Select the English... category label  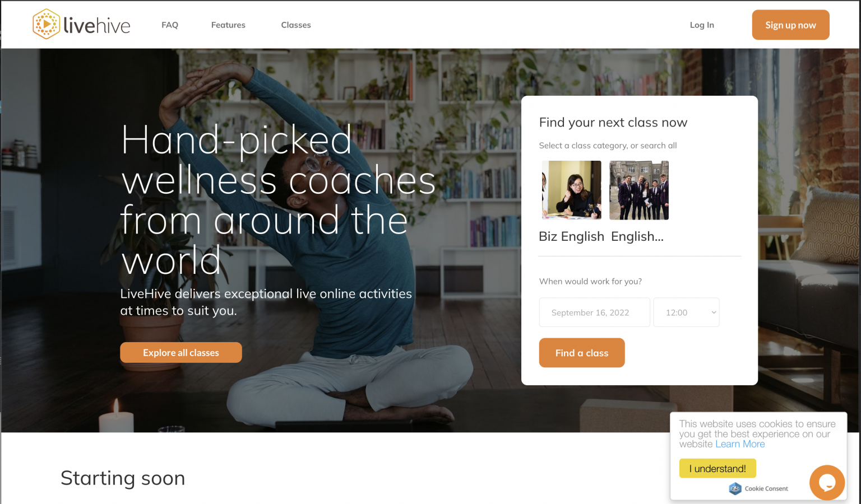(637, 236)
